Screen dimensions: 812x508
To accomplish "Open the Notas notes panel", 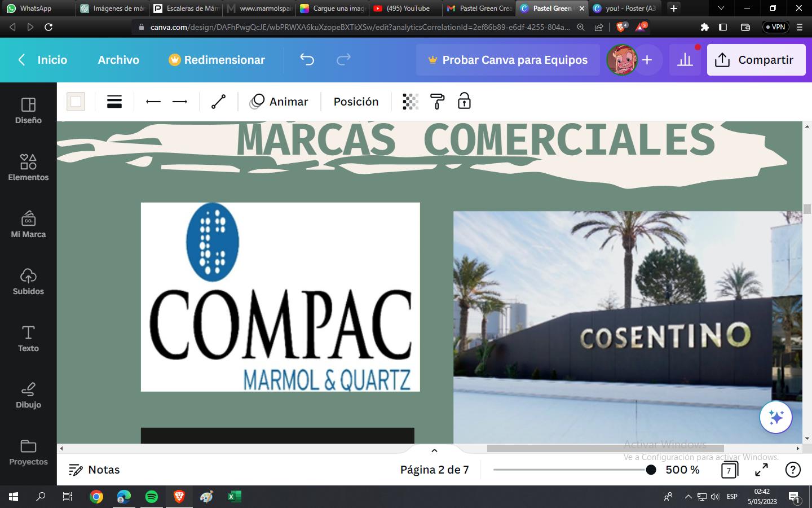I will [94, 470].
